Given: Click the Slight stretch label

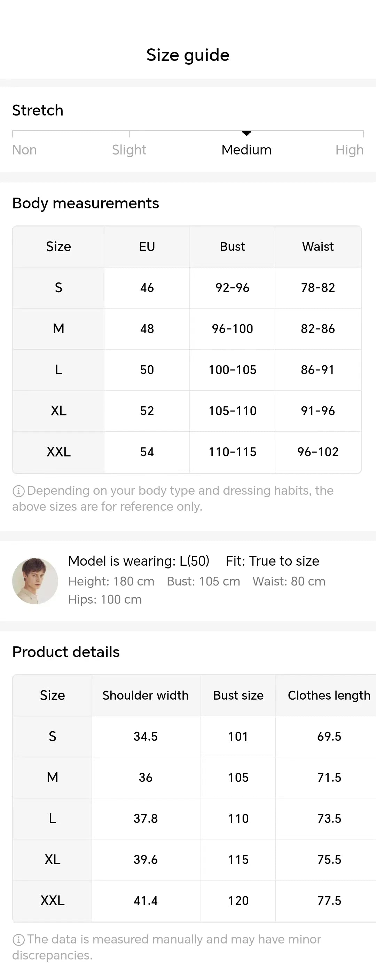Looking at the screenshot, I should [x=129, y=150].
